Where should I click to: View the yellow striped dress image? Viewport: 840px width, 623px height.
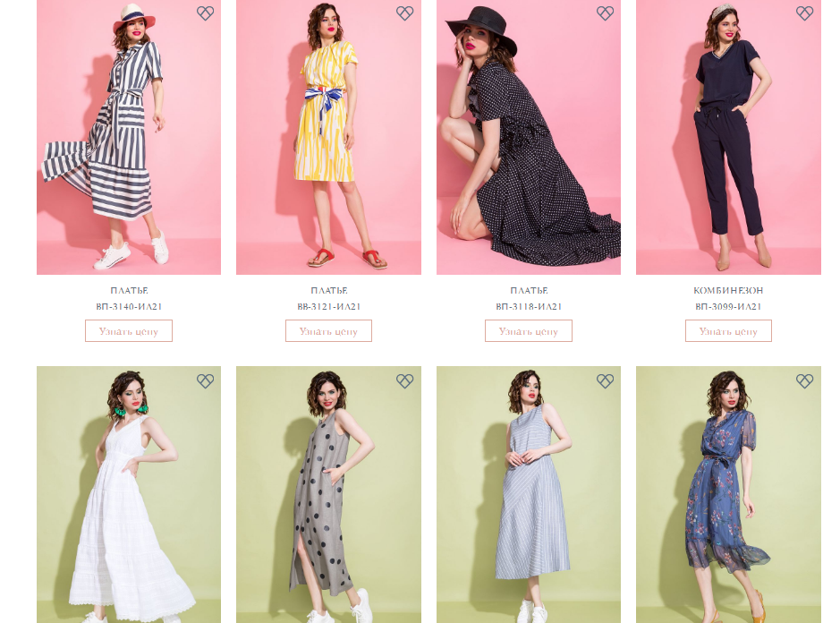(x=328, y=143)
